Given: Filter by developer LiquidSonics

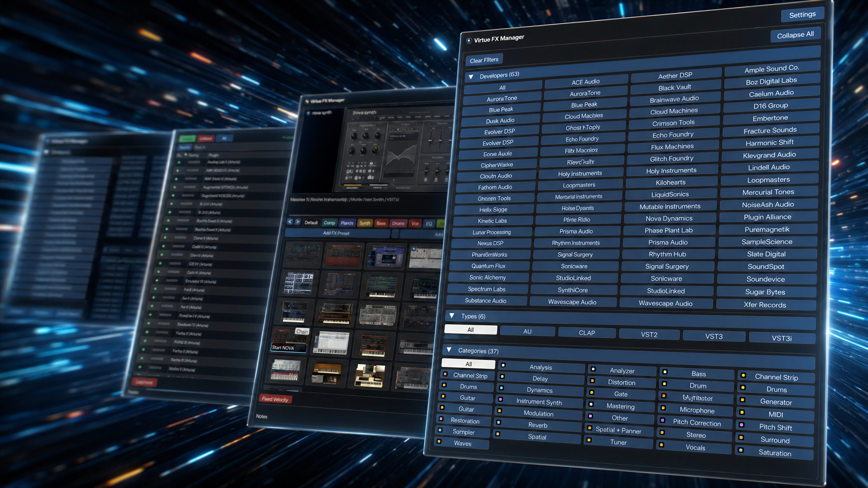Looking at the screenshot, I should (670, 194).
